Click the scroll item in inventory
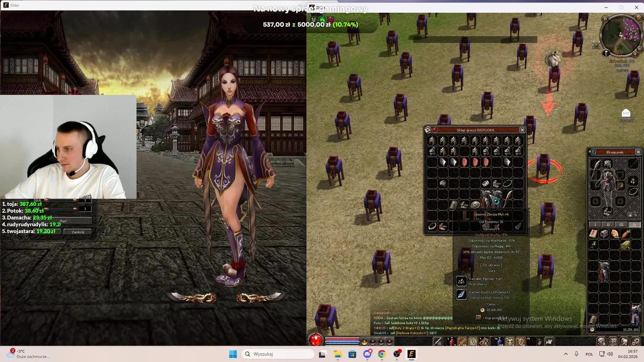 (x=593, y=233)
